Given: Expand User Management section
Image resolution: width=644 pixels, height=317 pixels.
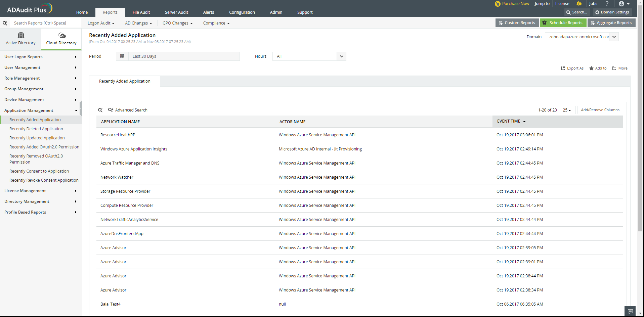Looking at the screenshot, I should pos(41,67).
